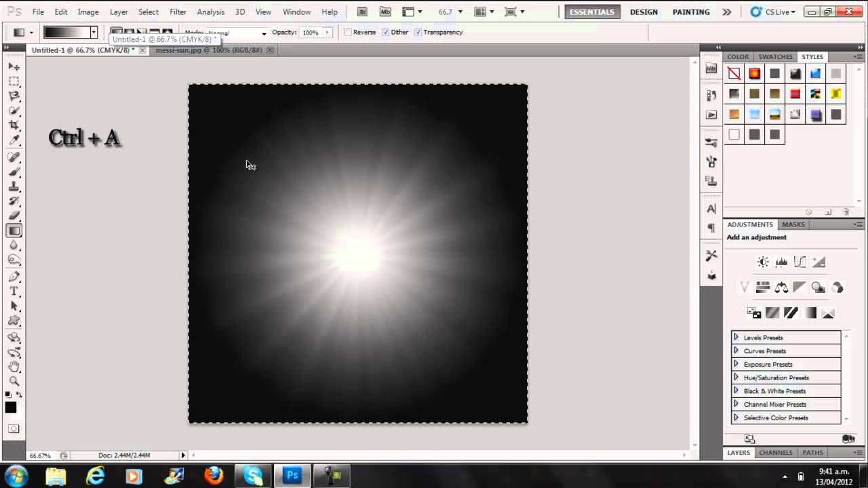The width and height of the screenshot is (868, 488).
Task: Switch to the Channels tab
Action: coord(776,453)
